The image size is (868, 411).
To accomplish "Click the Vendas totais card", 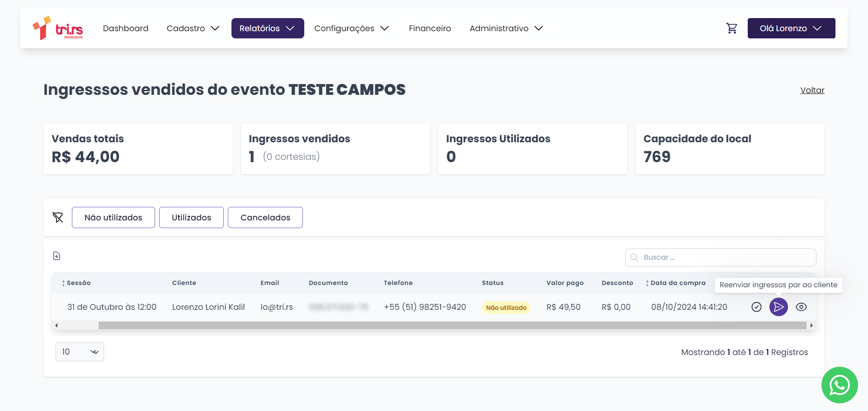I will pos(138,149).
